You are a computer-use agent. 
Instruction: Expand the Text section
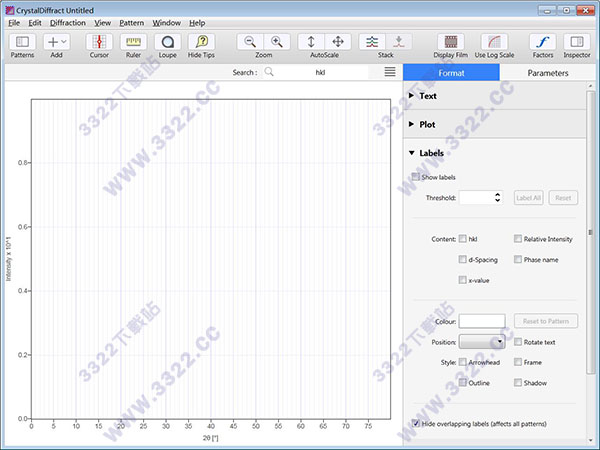[x=412, y=96]
